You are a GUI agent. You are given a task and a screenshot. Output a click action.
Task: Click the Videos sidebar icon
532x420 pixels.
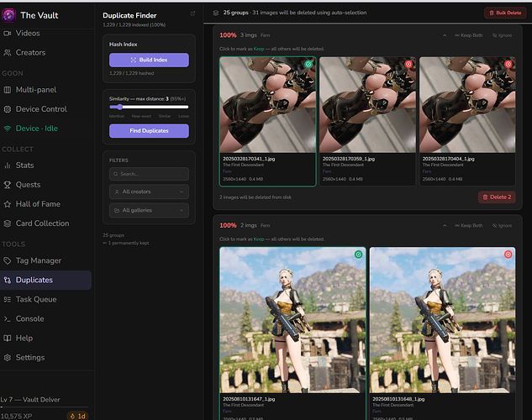(x=7, y=34)
